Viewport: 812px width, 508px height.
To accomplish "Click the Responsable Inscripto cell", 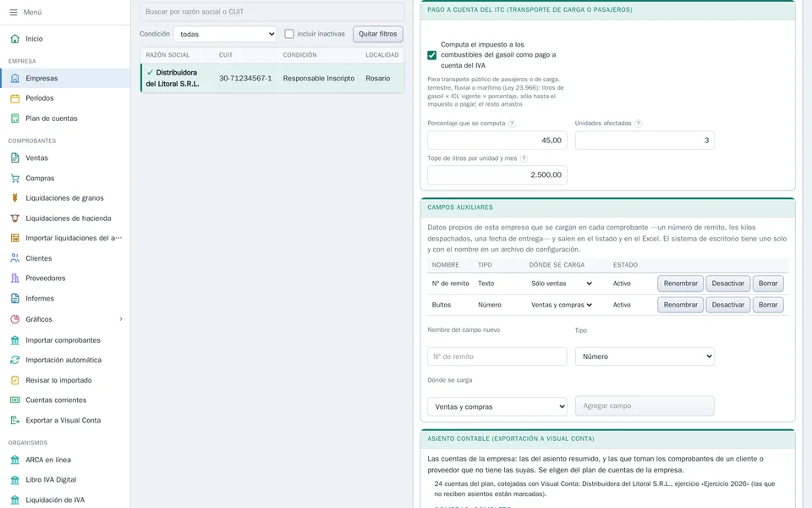I will [x=319, y=78].
